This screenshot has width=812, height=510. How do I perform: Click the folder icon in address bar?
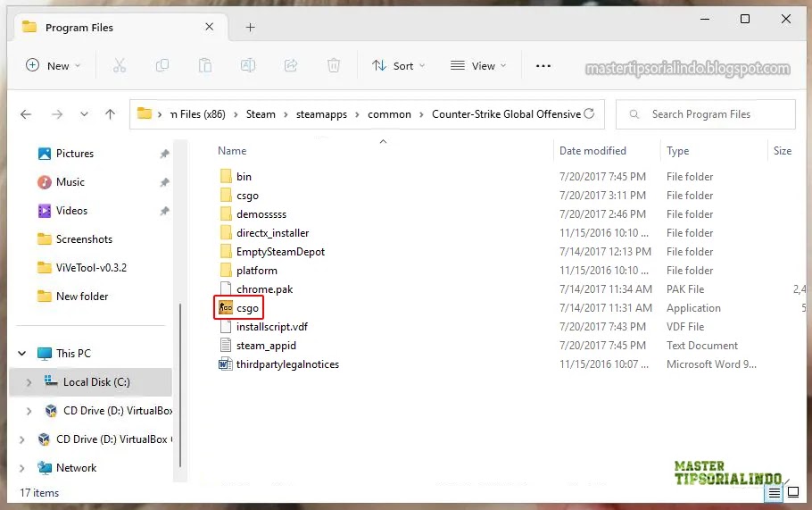tap(145, 113)
